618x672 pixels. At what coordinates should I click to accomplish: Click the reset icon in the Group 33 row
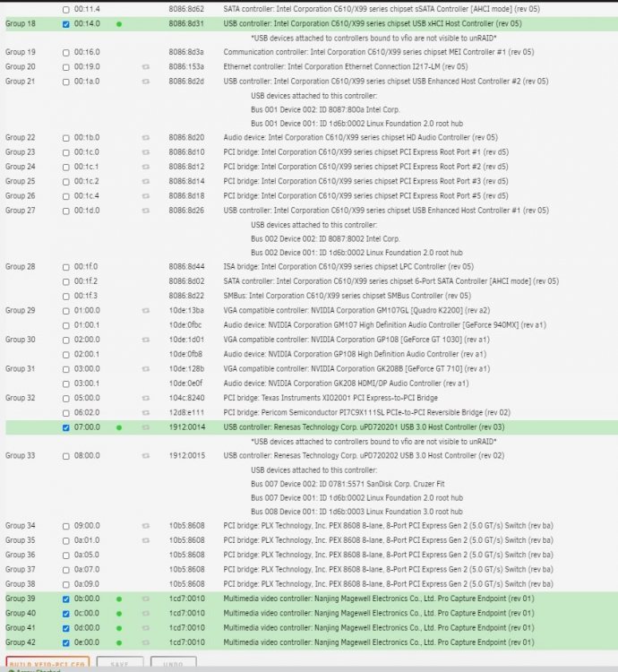(146, 455)
